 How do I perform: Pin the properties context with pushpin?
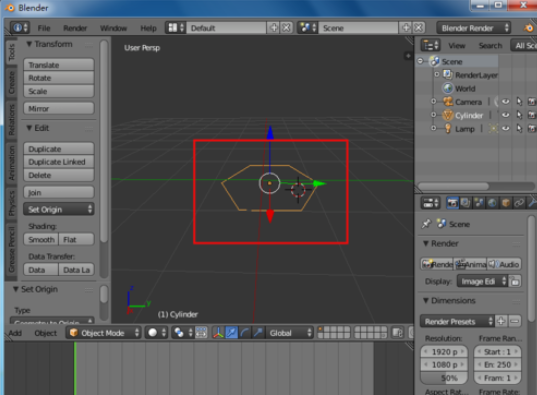[x=426, y=224]
